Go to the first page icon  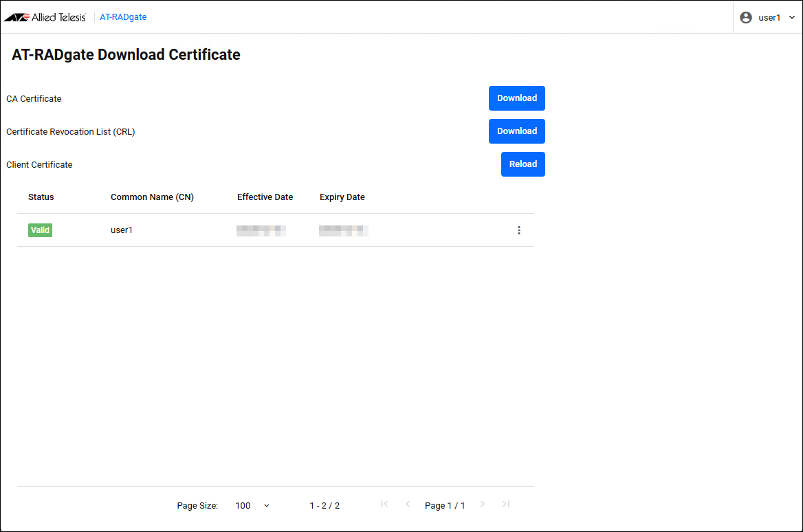pyautogui.click(x=384, y=504)
